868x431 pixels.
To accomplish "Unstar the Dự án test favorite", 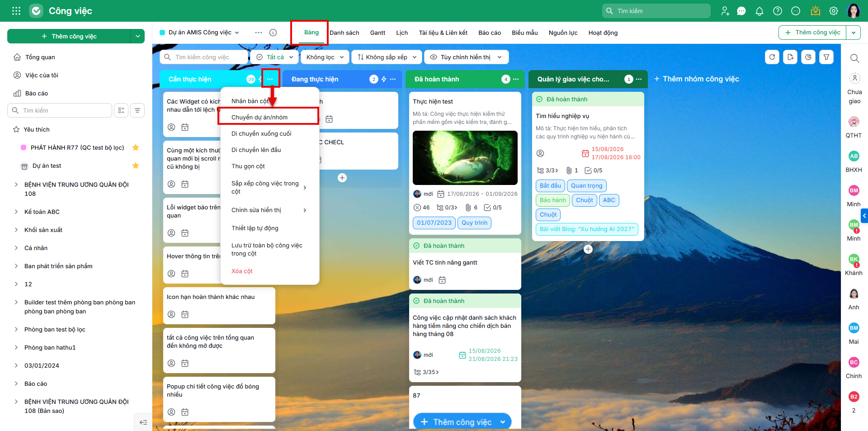I will pos(136,166).
